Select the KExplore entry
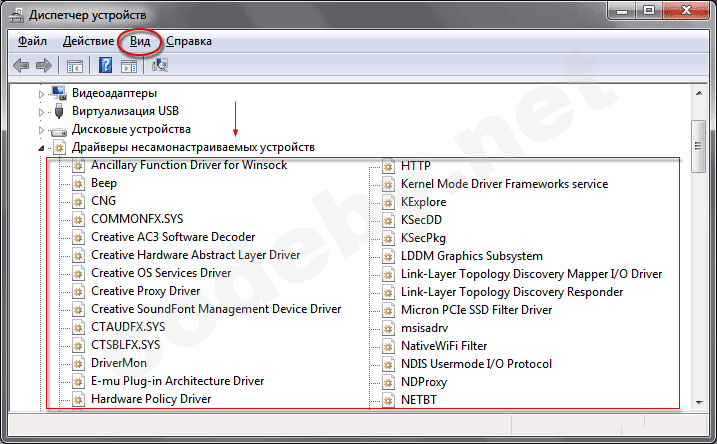The height and width of the screenshot is (444, 717). click(423, 202)
